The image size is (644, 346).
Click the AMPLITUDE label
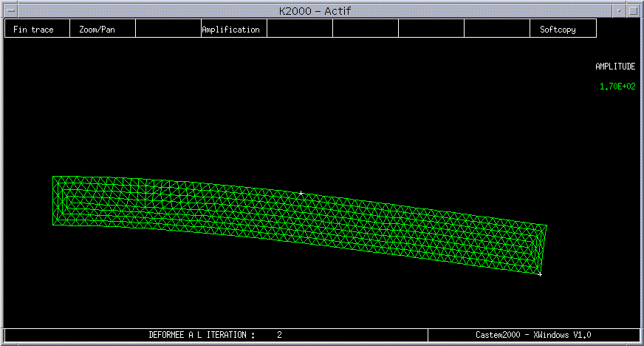click(x=615, y=67)
